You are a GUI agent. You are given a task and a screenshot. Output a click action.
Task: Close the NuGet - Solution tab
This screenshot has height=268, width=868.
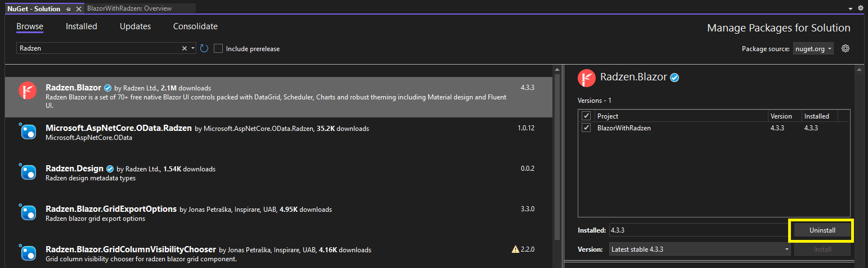(x=78, y=9)
